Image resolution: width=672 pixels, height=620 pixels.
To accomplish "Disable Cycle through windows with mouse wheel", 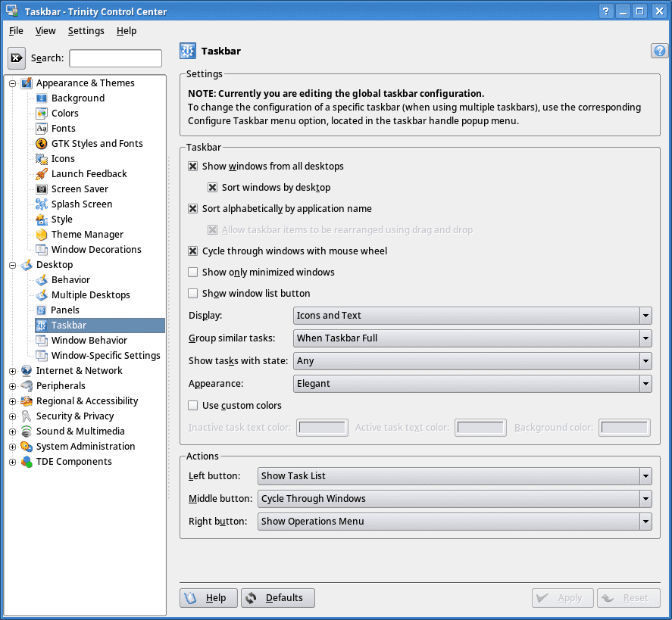I will coord(193,251).
